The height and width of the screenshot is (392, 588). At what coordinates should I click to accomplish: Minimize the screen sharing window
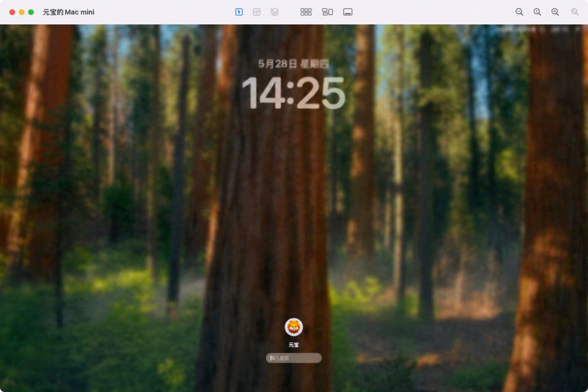22,12
